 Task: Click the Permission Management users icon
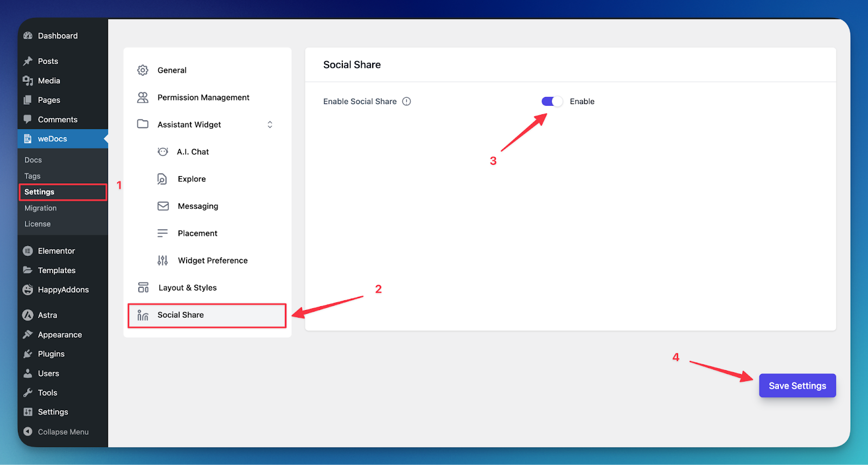click(143, 98)
